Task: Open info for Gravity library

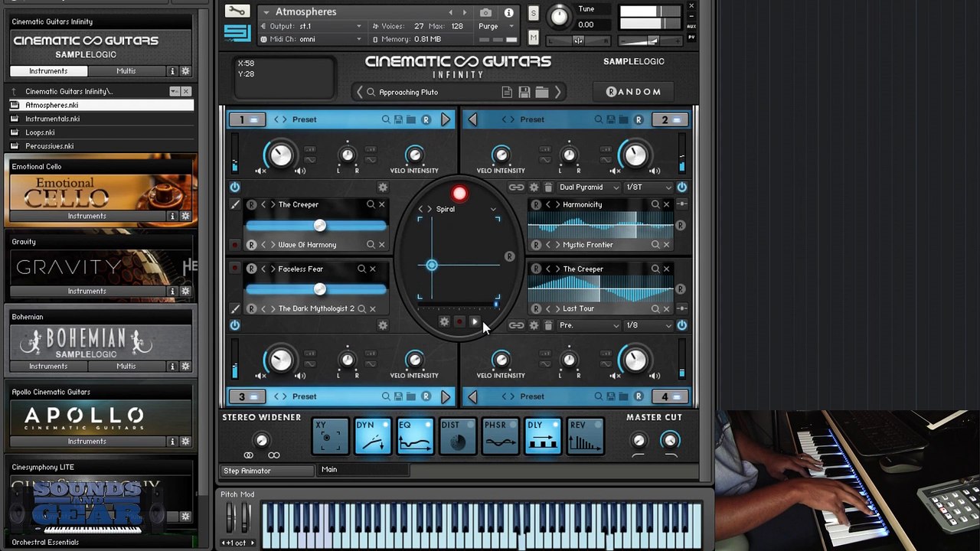Action: pyautogui.click(x=172, y=292)
